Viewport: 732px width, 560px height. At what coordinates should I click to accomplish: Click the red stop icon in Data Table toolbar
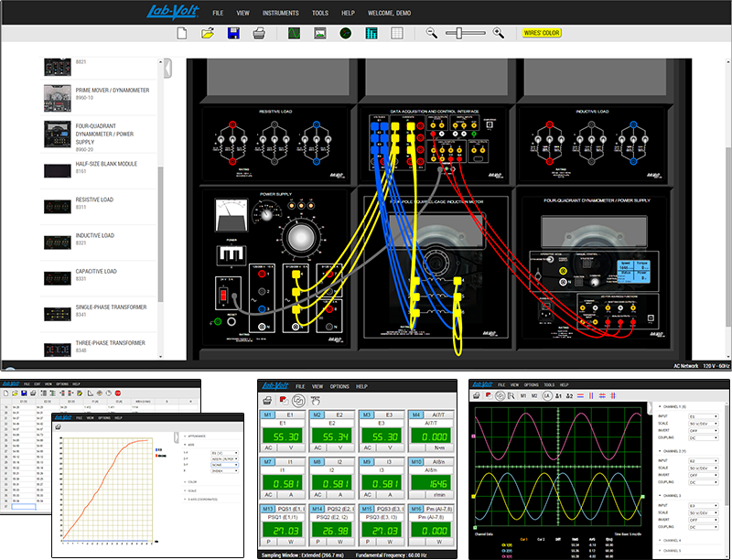(x=118, y=393)
